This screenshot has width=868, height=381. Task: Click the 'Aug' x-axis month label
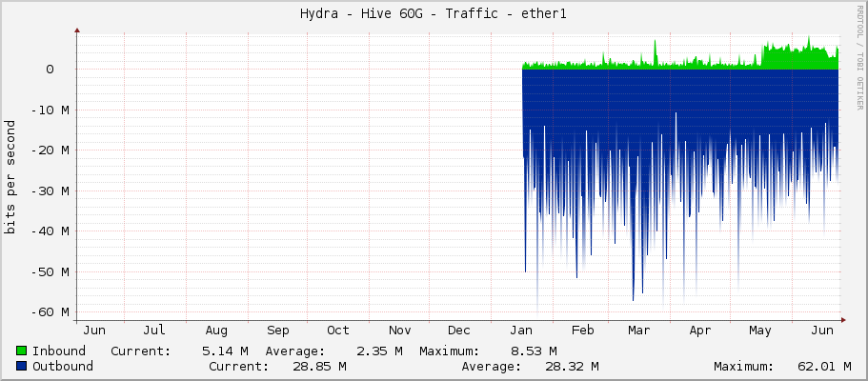pyautogui.click(x=216, y=331)
